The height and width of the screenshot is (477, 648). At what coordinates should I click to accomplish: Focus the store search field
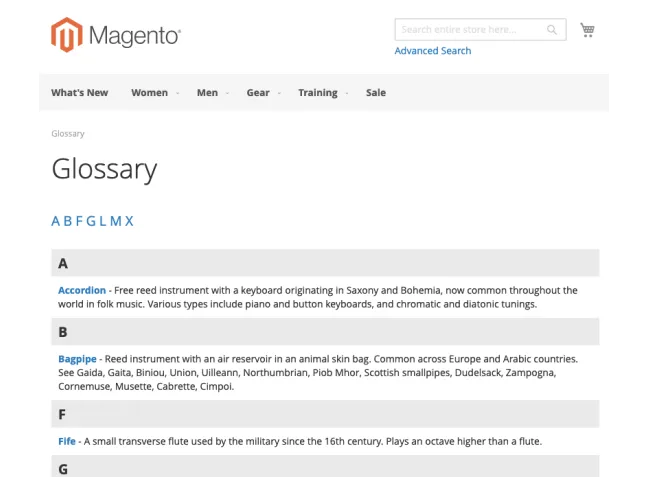pyautogui.click(x=480, y=30)
